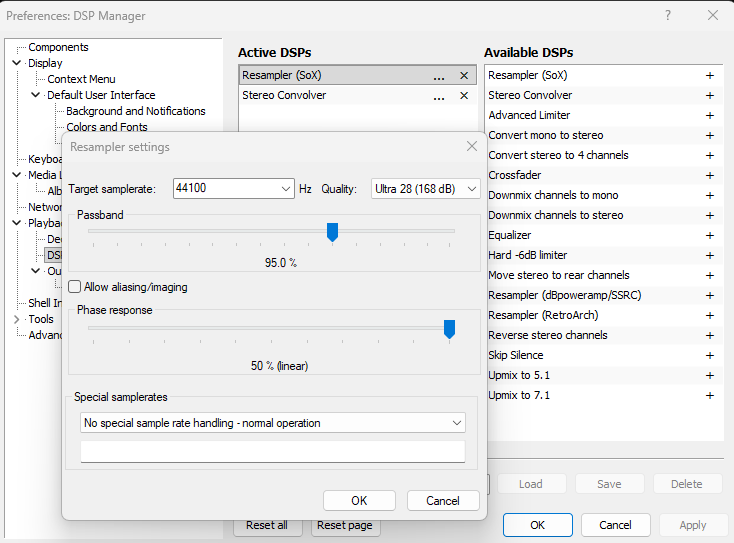
Task: Select Background and Notifications page
Action: click(x=136, y=111)
